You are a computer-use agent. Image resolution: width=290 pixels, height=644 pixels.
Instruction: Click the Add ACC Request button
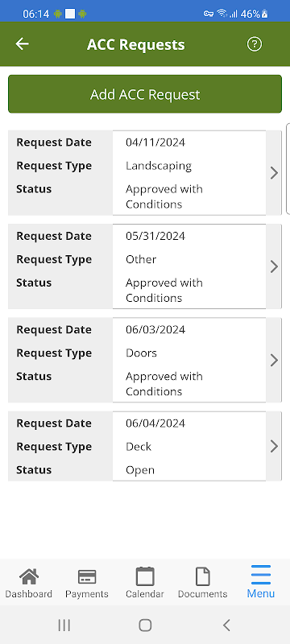[x=145, y=94]
